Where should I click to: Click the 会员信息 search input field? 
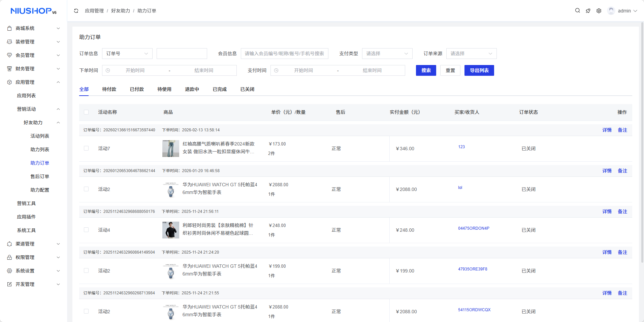click(x=284, y=54)
